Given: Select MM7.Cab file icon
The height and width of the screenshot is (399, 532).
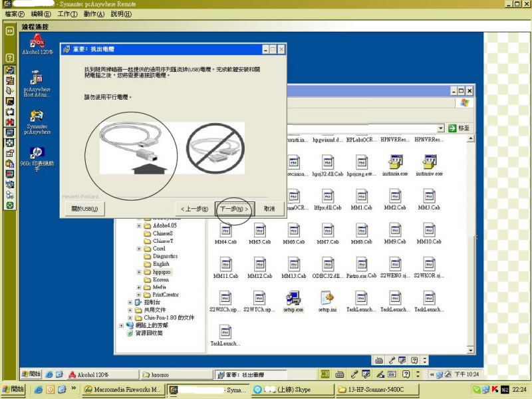Looking at the screenshot, I should (x=327, y=234).
